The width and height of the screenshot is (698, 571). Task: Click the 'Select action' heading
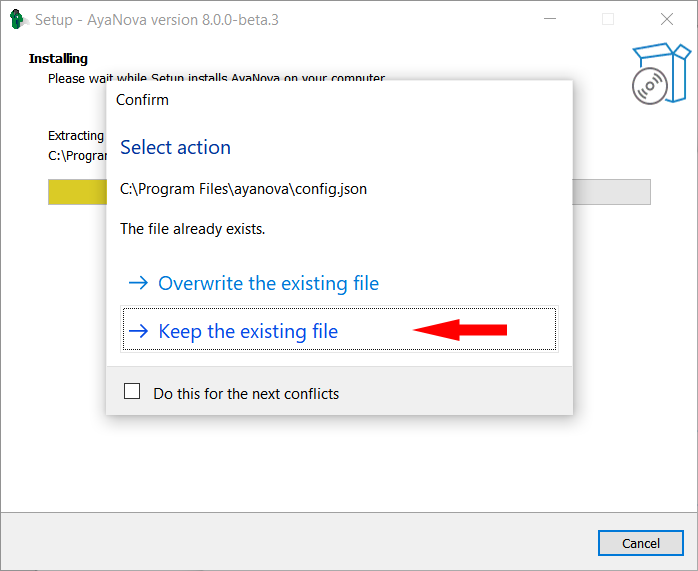(175, 147)
